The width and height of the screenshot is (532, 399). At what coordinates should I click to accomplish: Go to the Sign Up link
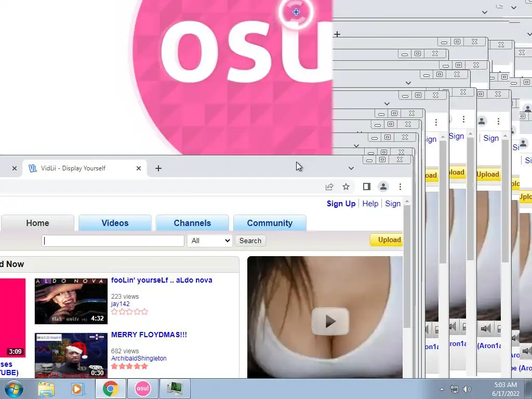[x=341, y=204]
